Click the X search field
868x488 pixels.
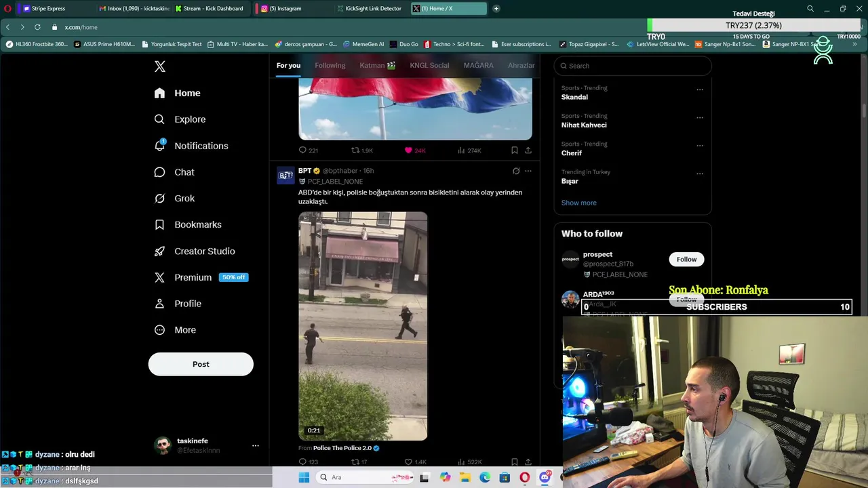(x=632, y=66)
